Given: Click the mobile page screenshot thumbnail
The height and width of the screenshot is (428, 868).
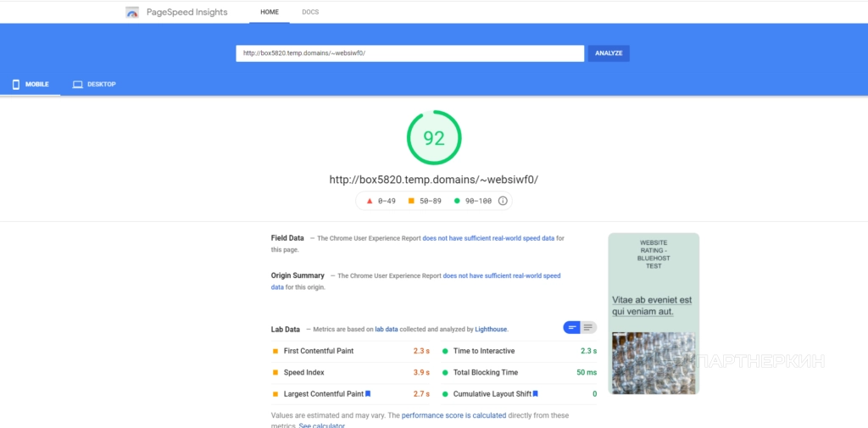Looking at the screenshot, I should (654, 314).
